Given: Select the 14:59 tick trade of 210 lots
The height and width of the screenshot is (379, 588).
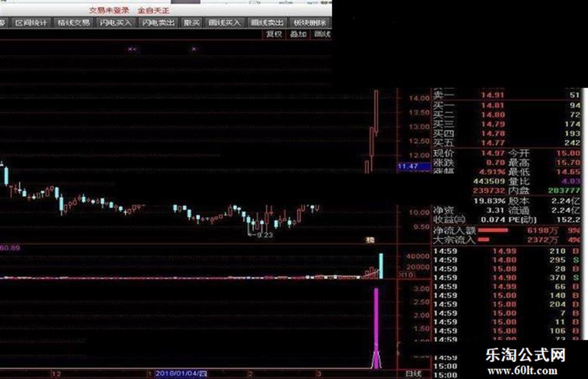Looking at the screenshot, I should click(x=506, y=251).
